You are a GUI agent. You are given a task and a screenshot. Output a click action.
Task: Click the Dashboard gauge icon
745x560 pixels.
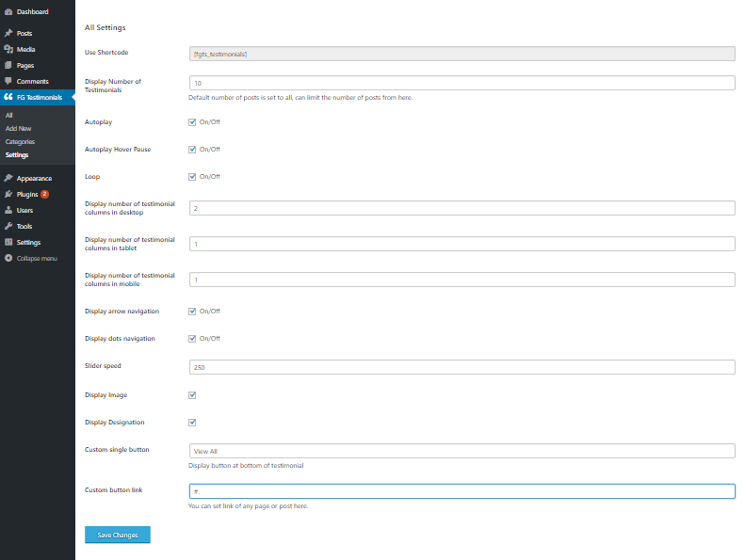8,11
